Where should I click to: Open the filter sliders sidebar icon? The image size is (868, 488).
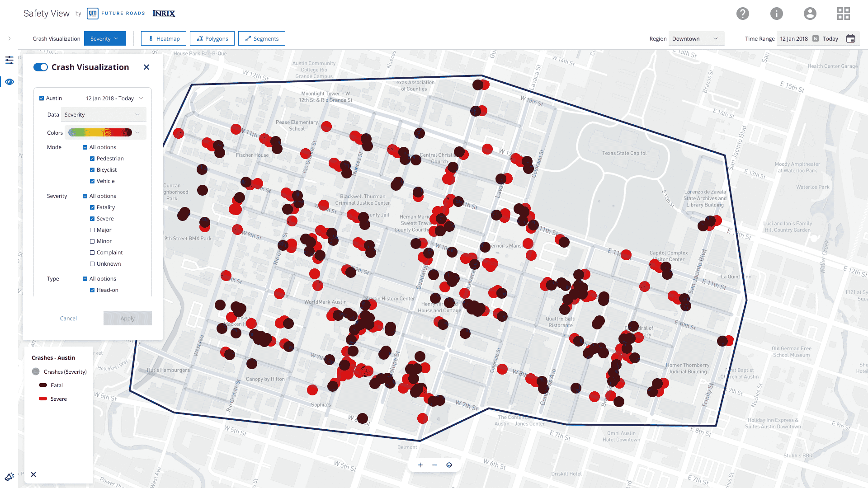9,60
